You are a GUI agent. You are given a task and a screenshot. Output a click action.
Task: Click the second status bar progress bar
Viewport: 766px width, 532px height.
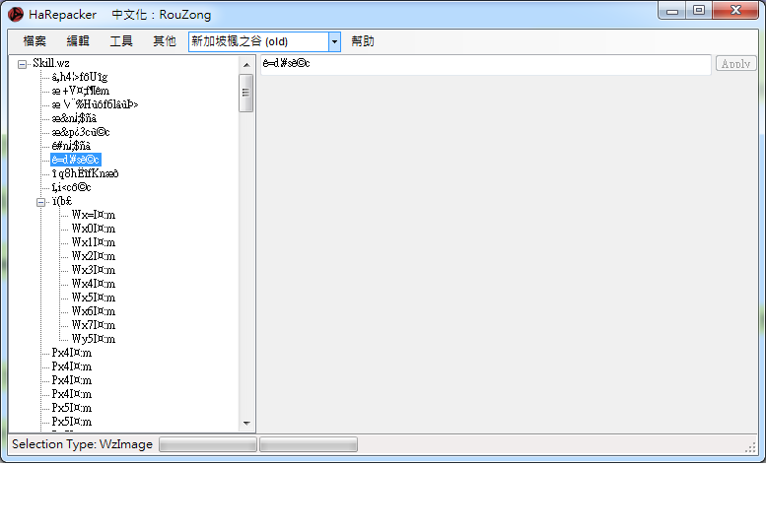point(309,444)
